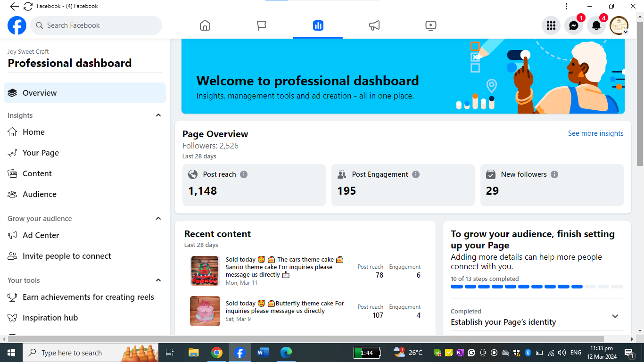The width and height of the screenshot is (644, 362).
Task: Open the Menu grid icon
Action: click(x=551, y=25)
